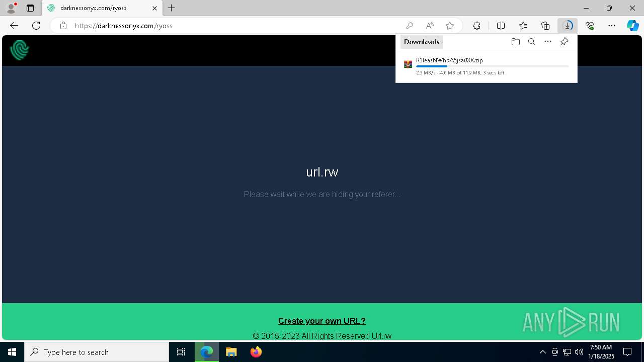Open password manager key icon
This screenshot has width=644, height=362.
410,26
